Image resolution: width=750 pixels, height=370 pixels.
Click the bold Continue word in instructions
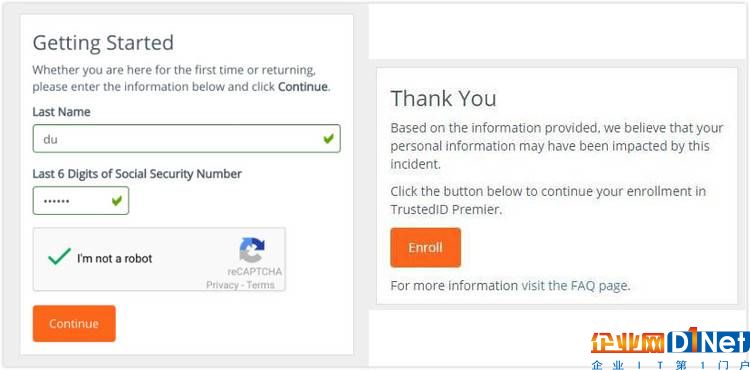(x=303, y=87)
